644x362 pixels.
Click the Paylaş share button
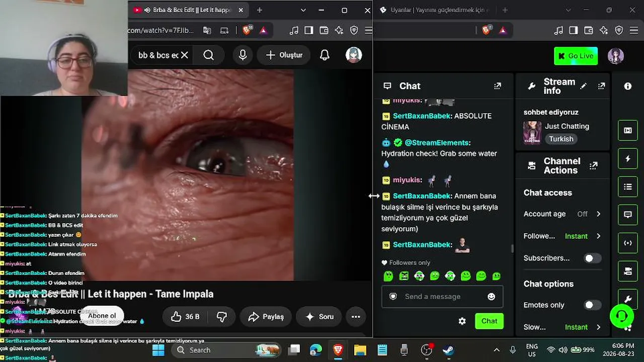[266, 317]
